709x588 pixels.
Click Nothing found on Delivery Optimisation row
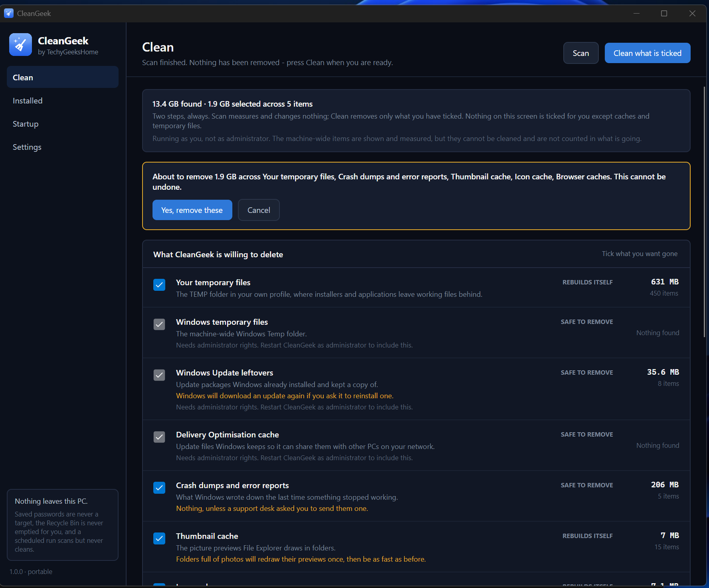click(658, 445)
